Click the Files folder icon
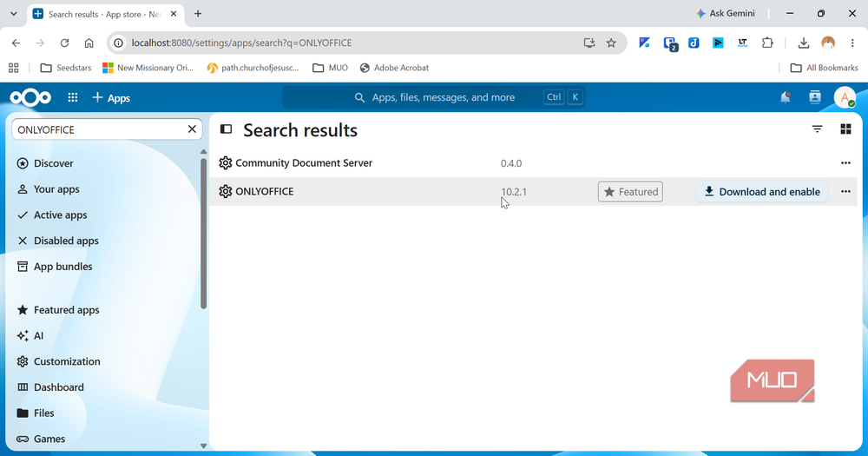The width and height of the screenshot is (868, 456). pyautogui.click(x=23, y=413)
